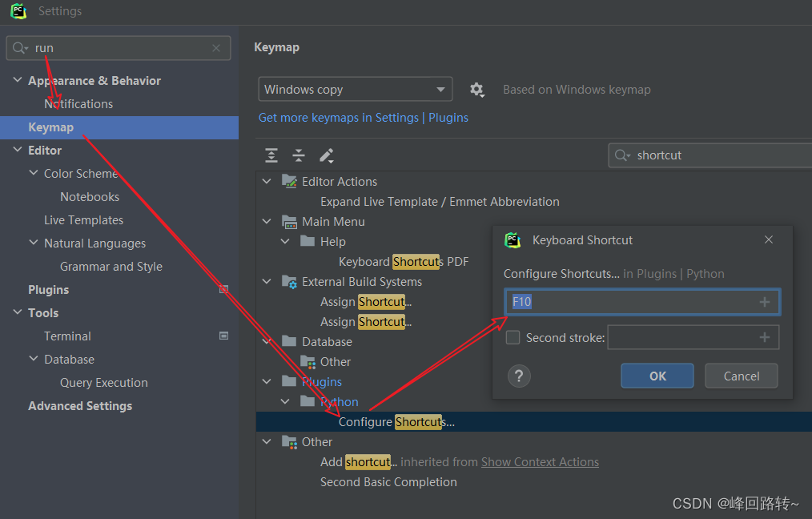Click the Database folder icon in keymap tree
The image size is (812, 519).
coord(289,341)
